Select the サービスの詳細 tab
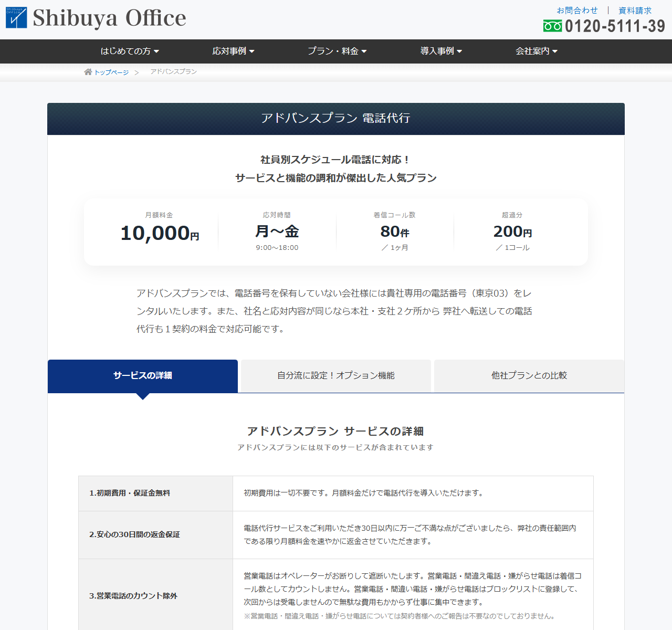672x630 pixels. tap(143, 376)
